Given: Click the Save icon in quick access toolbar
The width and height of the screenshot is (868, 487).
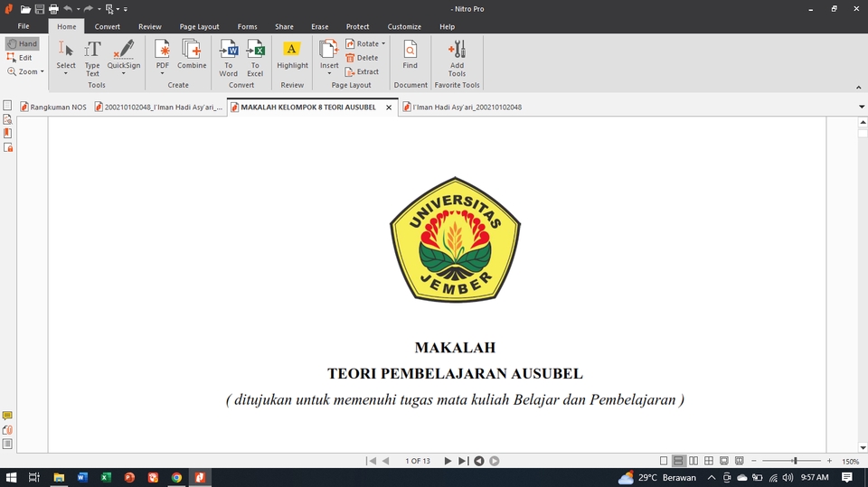Looking at the screenshot, I should click(39, 9).
